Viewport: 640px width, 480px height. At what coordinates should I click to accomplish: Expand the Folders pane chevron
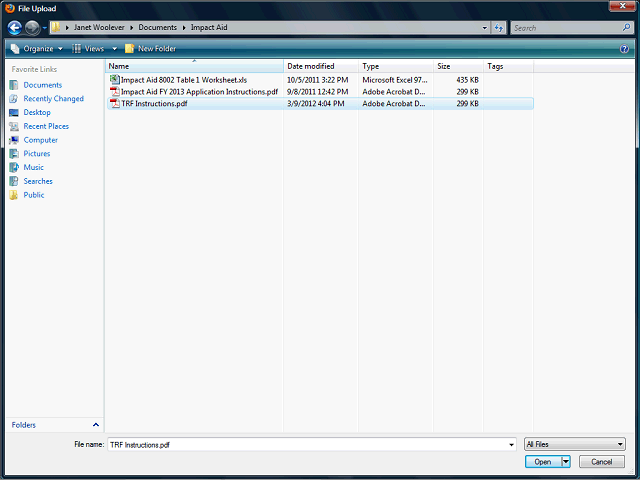pos(96,425)
